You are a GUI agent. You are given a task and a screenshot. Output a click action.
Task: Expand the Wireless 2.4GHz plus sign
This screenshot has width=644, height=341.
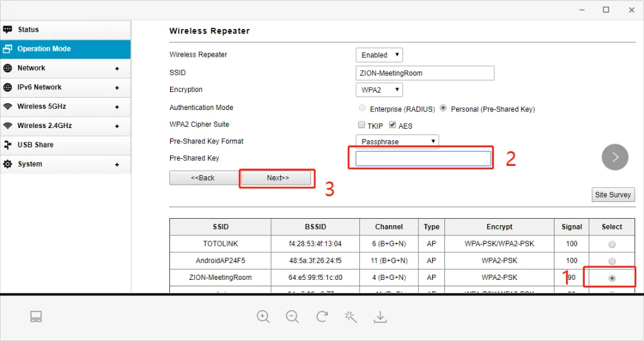click(x=117, y=126)
